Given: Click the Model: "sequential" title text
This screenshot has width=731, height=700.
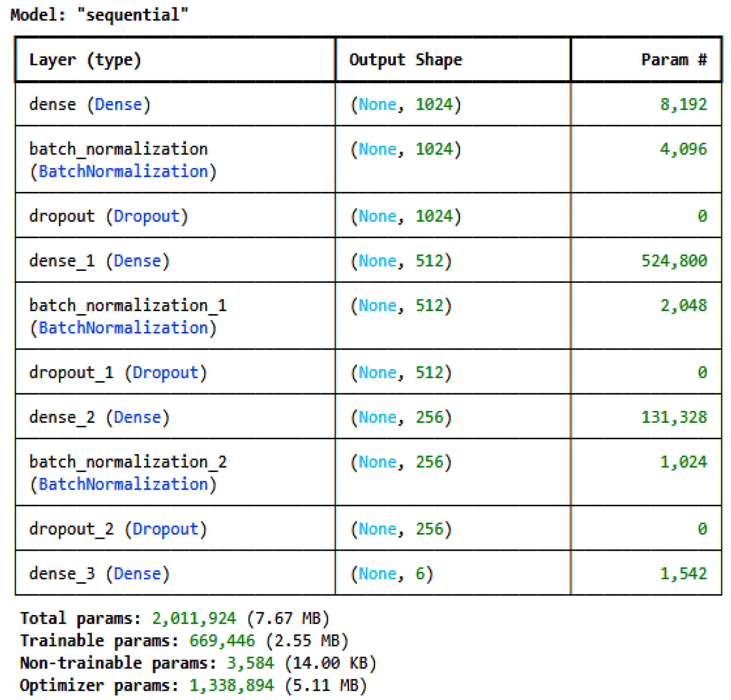Looking at the screenshot, I should tap(99, 15).
